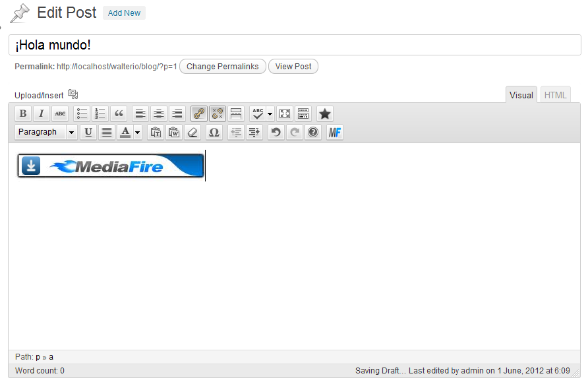The width and height of the screenshot is (588, 386).
Task: Insert custom character omega symbol
Action: [214, 132]
